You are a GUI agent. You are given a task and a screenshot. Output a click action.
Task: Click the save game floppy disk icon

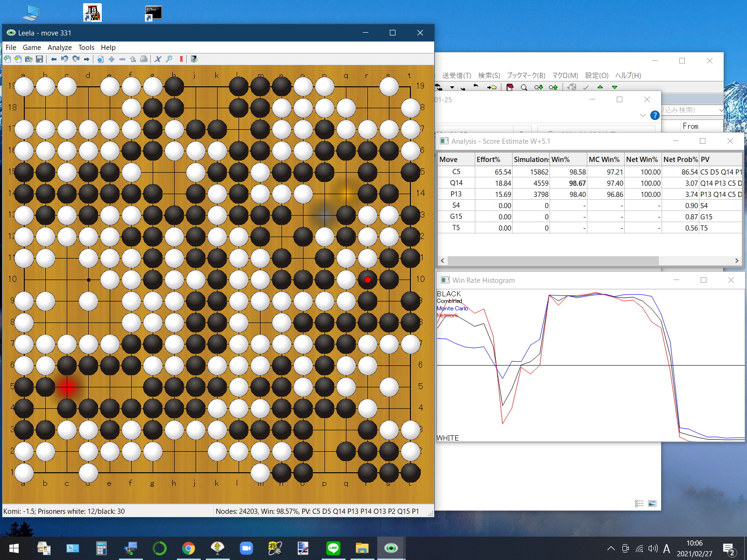point(40,59)
